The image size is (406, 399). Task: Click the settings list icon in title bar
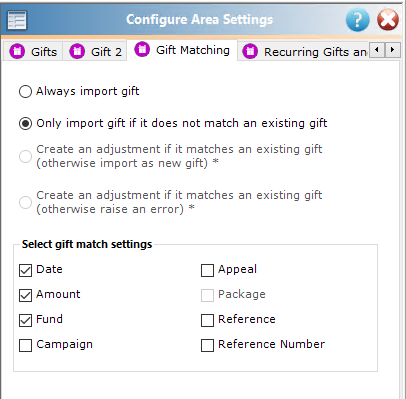[17, 20]
